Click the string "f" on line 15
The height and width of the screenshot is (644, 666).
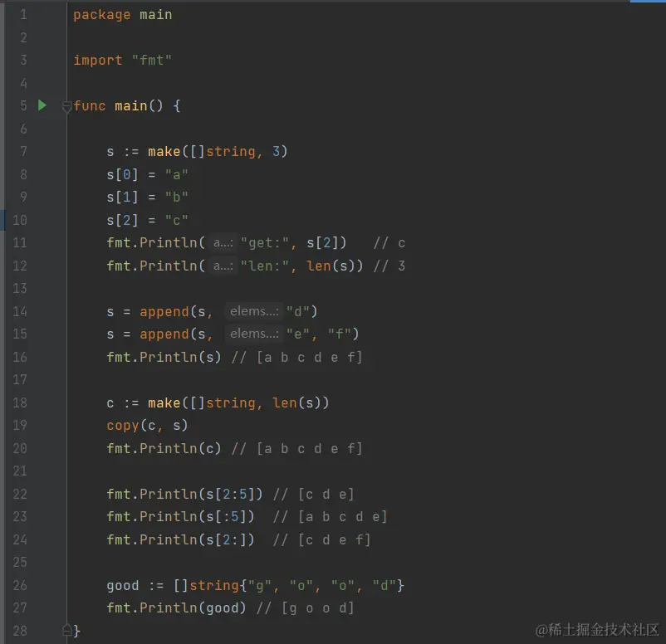(x=339, y=334)
